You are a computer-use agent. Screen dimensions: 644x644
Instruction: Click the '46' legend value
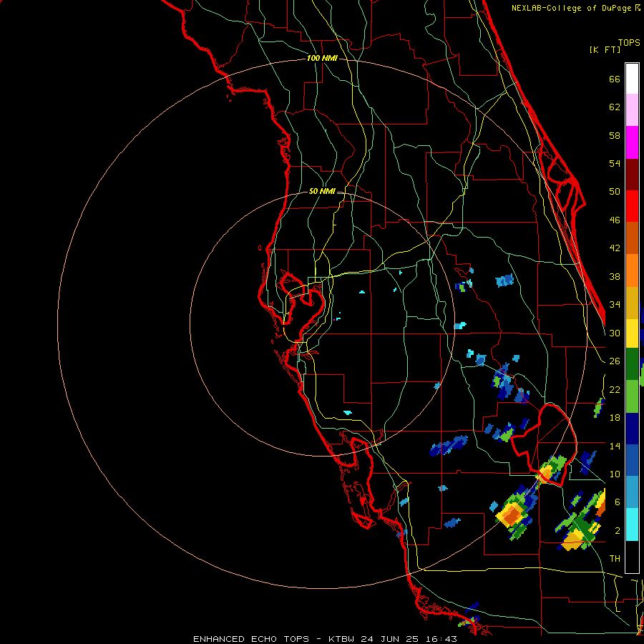(x=615, y=220)
